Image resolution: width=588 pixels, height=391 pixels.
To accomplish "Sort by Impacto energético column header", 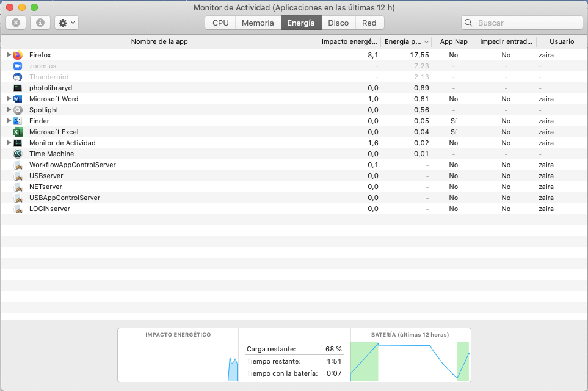I will click(349, 41).
